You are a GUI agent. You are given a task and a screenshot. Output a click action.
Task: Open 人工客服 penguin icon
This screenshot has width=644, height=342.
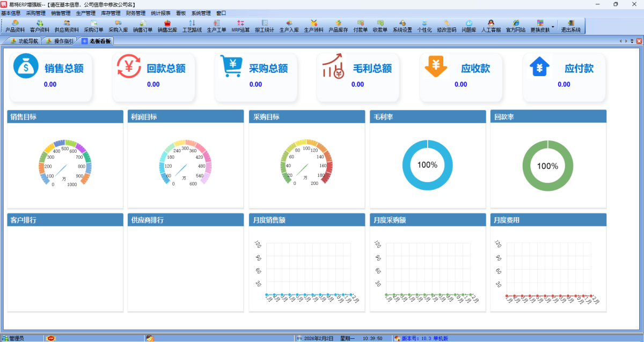click(x=491, y=26)
